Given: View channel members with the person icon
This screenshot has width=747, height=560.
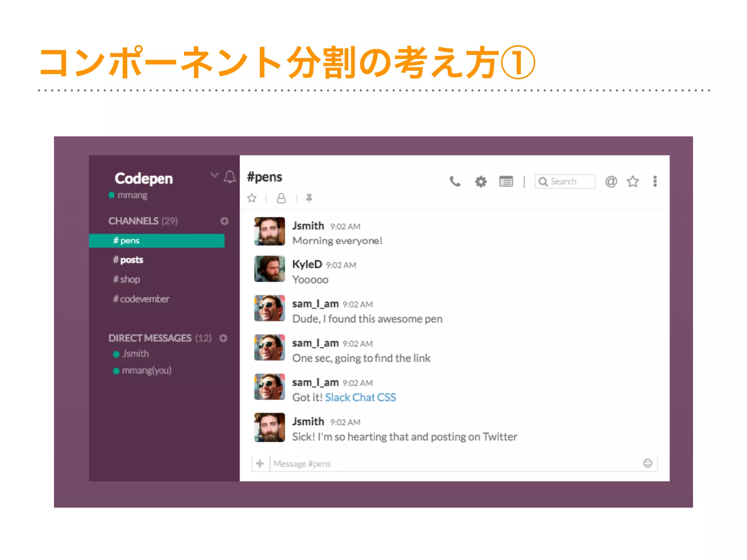Looking at the screenshot, I should click(x=281, y=198).
